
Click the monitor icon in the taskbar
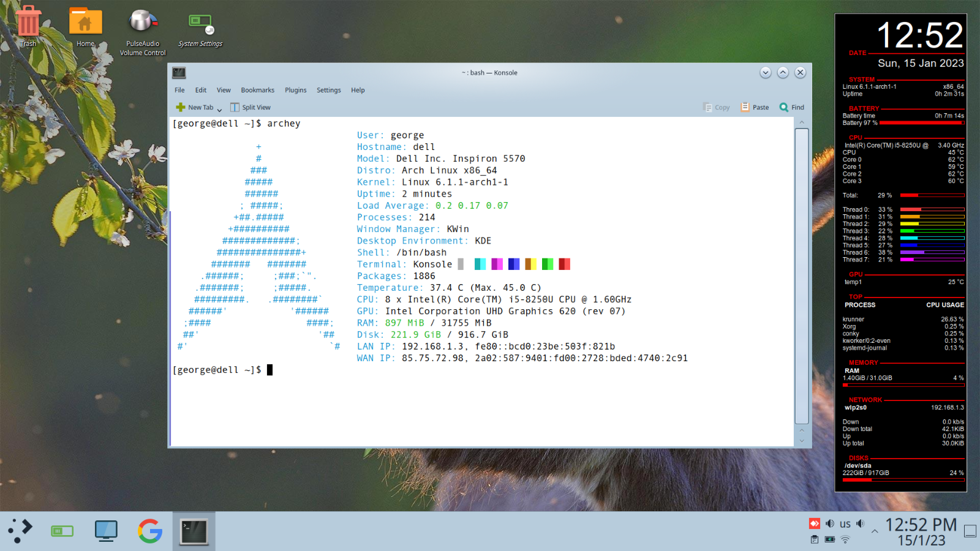(106, 531)
